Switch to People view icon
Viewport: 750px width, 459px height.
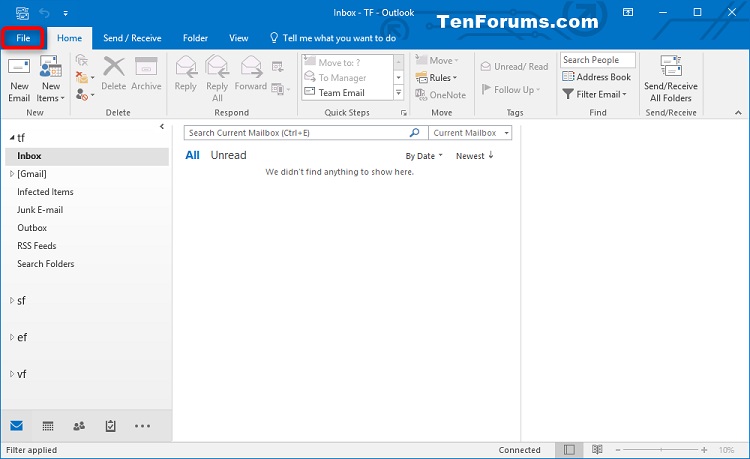coord(79,426)
